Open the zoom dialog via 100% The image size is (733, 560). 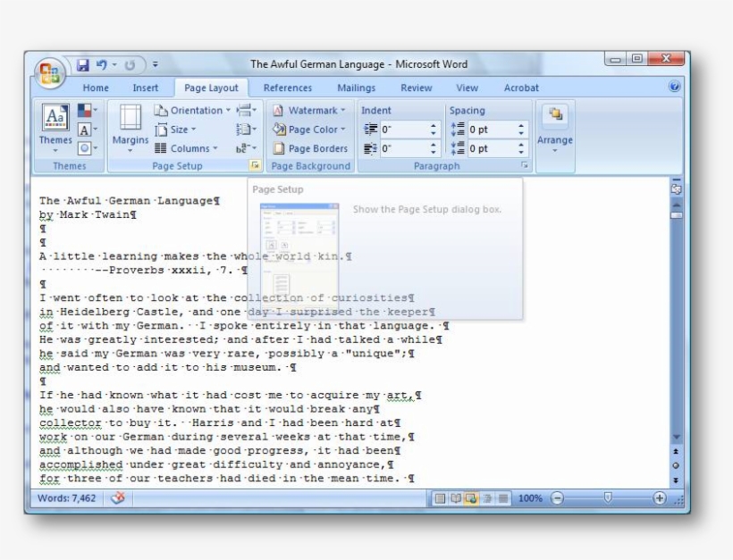coord(530,498)
